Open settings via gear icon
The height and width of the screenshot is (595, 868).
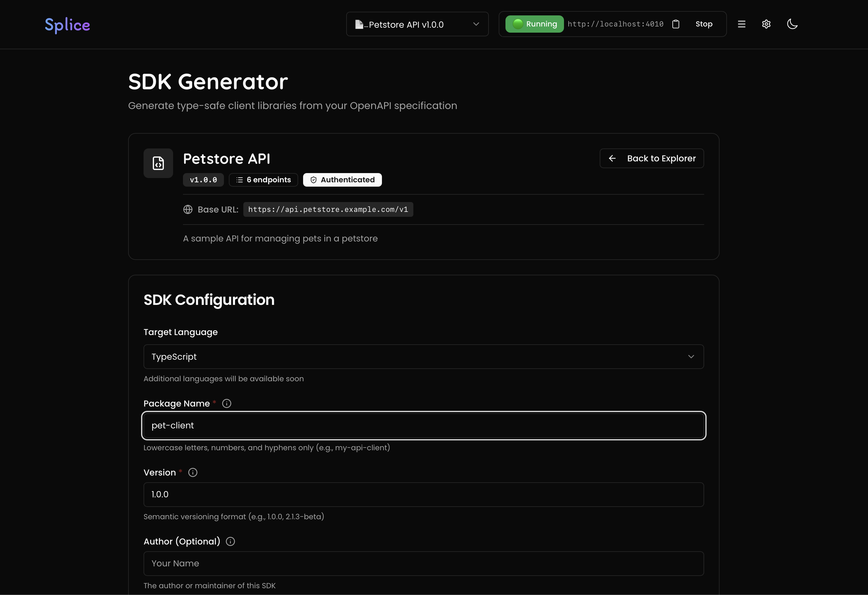tap(766, 24)
